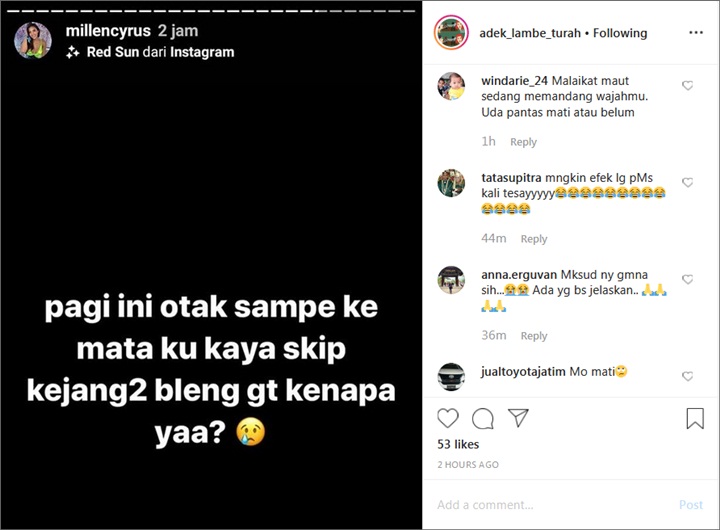This screenshot has height=530, width=720.
Task: Save post using bookmark icon
Action: pyautogui.click(x=695, y=418)
